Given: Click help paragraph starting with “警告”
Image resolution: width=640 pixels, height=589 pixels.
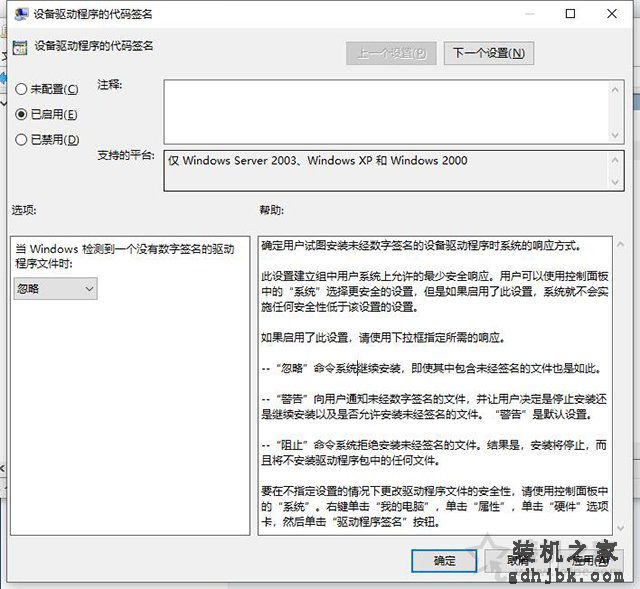Looking at the screenshot, I should [x=434, y=407].
